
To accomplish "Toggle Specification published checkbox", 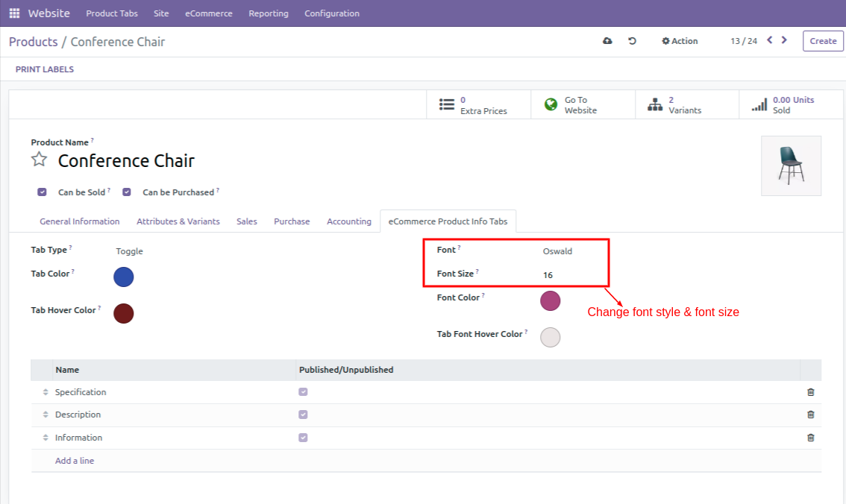I will pyautogui.click(x=303, y=392).
